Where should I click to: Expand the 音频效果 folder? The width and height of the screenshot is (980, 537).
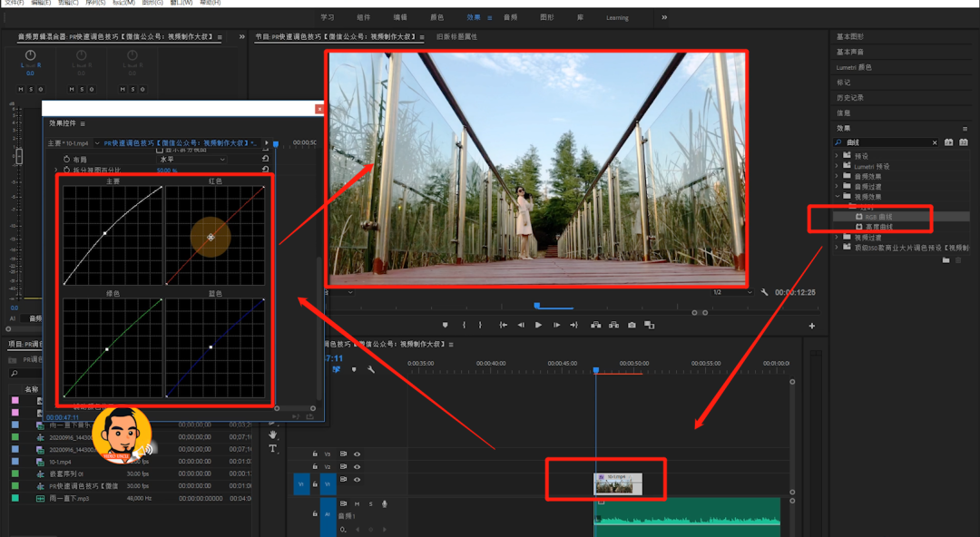point(837,176)
